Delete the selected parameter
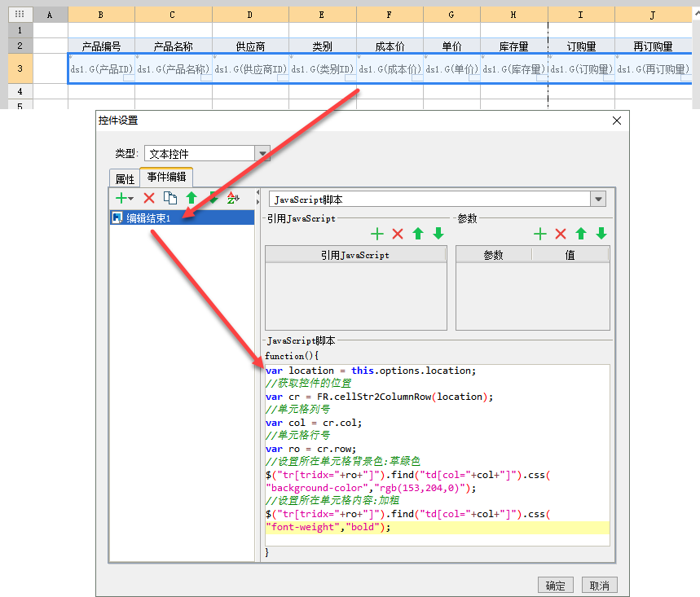The image size is (700, 597). 561,234
